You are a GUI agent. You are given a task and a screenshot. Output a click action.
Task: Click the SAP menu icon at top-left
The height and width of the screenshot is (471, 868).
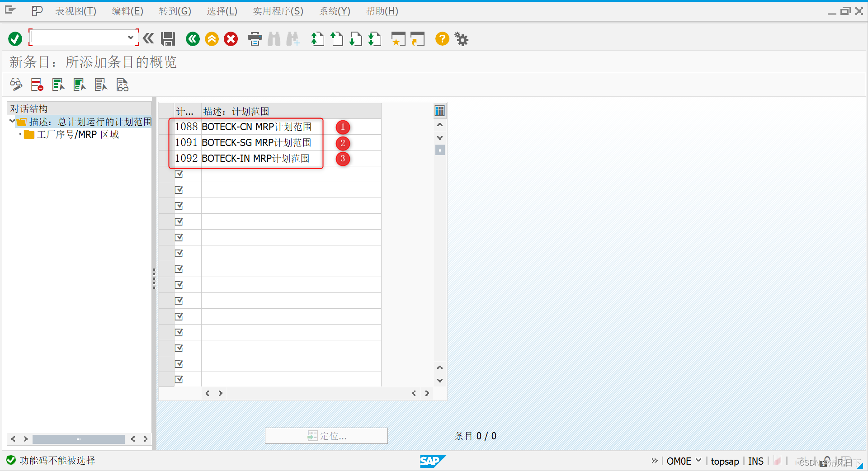click(x=10, y=10)
